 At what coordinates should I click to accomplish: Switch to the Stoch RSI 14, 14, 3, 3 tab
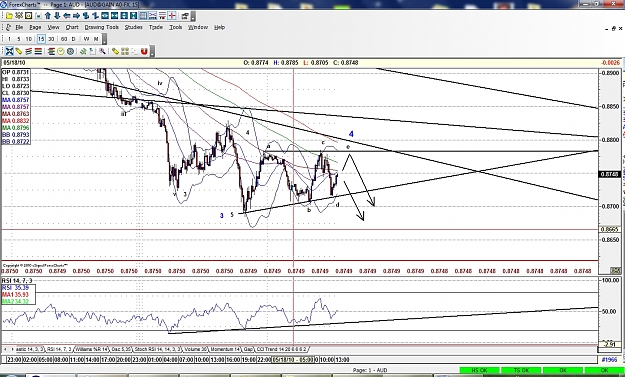[157, 349]
